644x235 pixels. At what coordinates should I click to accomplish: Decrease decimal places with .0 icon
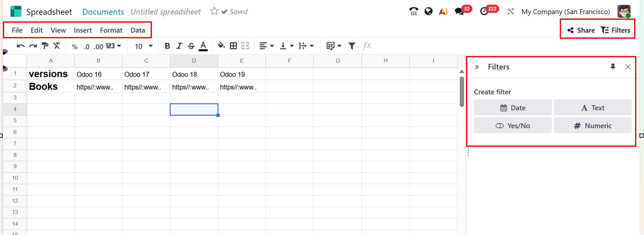[x=87, y=46]
